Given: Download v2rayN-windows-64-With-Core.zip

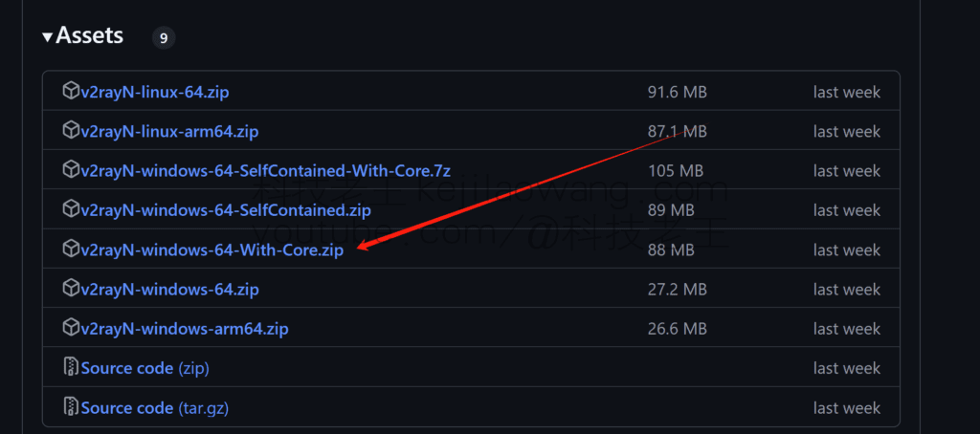Looking at the screenshot, I should tap(212, 250).
